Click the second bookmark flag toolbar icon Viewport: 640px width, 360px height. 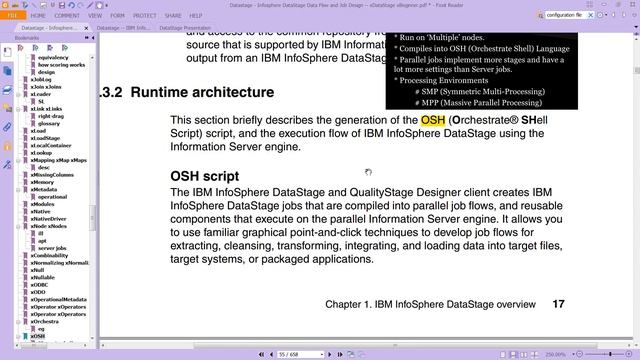click(36, 48)
